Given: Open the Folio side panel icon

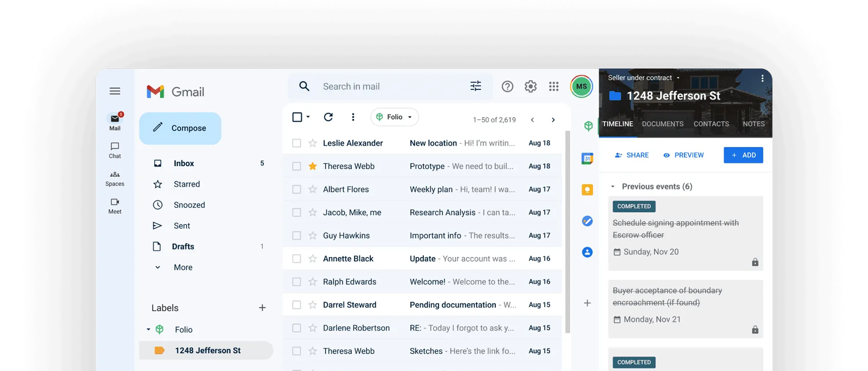Looking at the screenshot, I should tap(588, 126).
